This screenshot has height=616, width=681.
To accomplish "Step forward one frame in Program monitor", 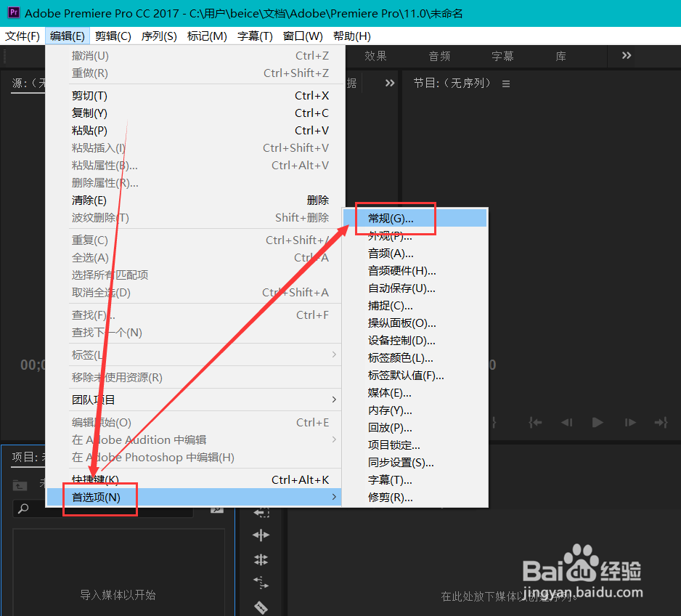I will (629, 422).
